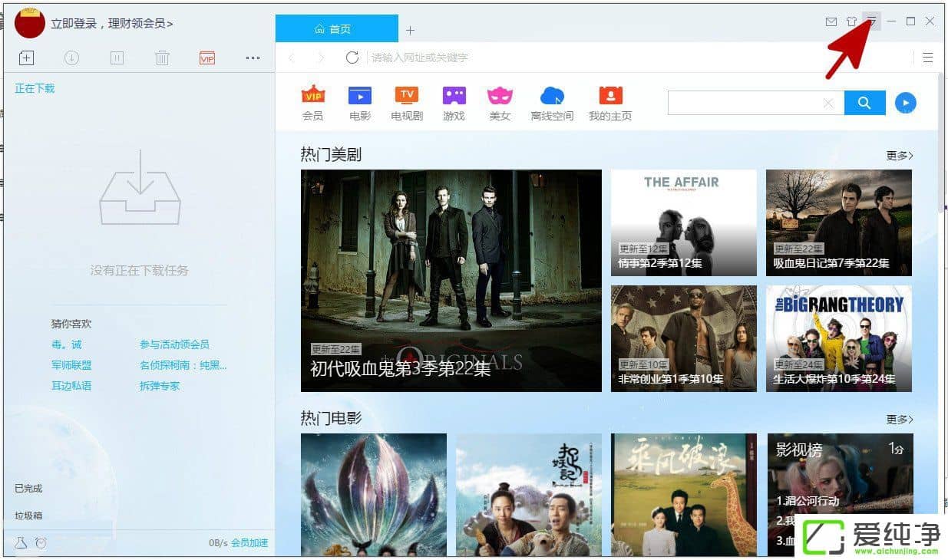
Task: Open the red VIP toolbar icon
Action: pyautogui.click(x=206, y=58)
